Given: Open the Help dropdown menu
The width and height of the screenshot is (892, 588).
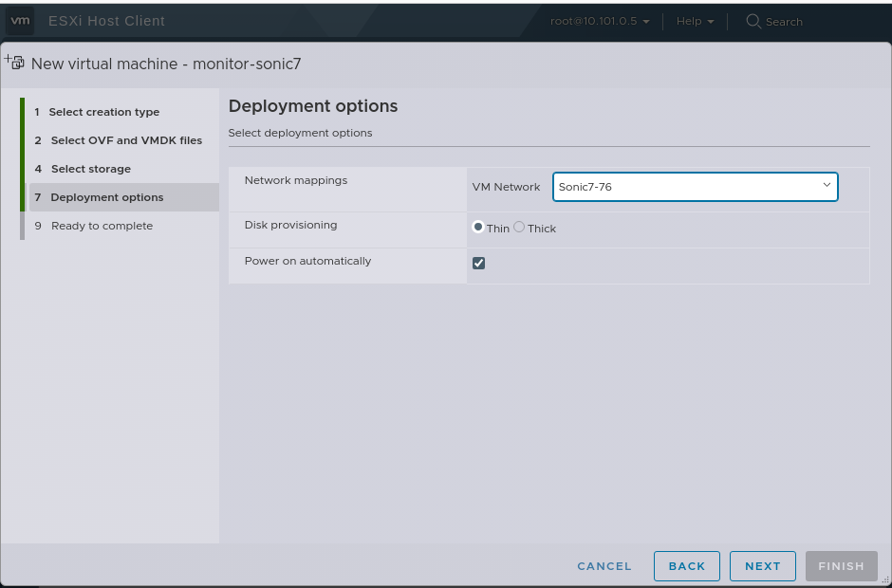Looking at the screenshot, I should pos(695,21).
